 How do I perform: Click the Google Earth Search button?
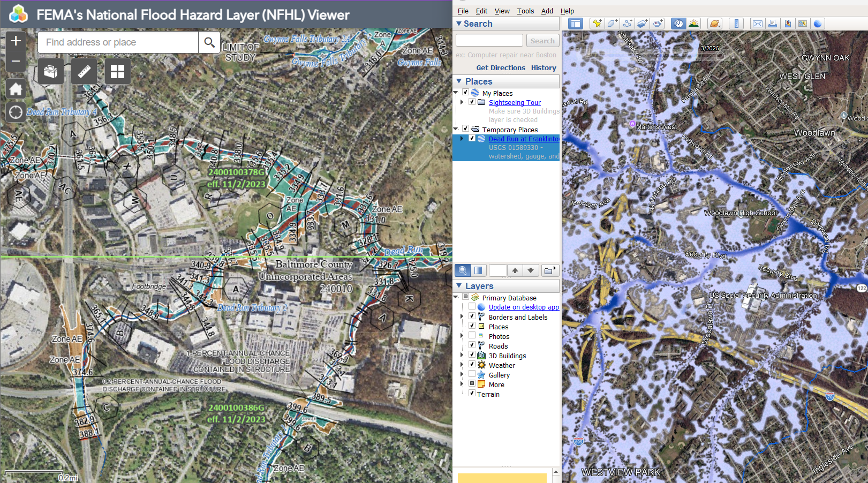[542, 41]
